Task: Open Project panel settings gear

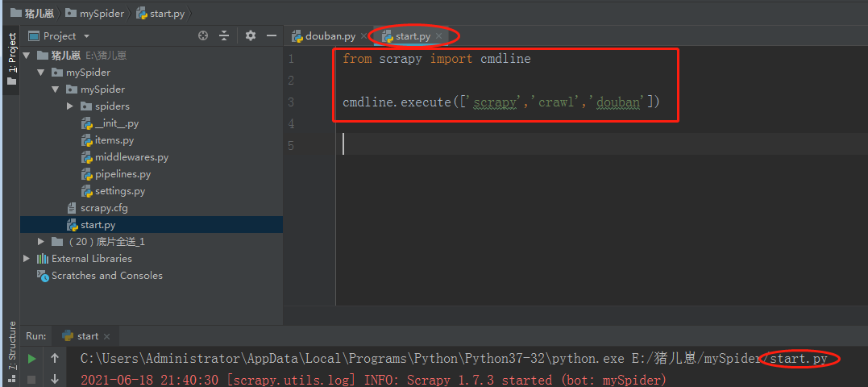Action: click(251, 36)
